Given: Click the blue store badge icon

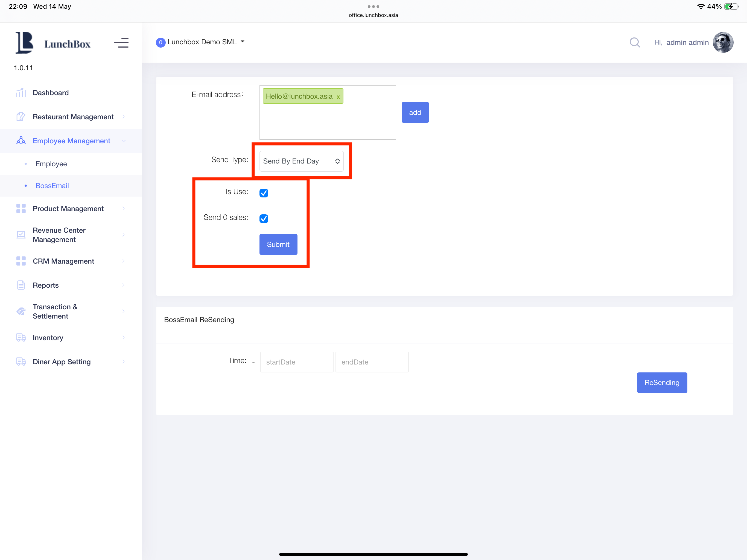Looking at the screenshot, I should (161, 42).
